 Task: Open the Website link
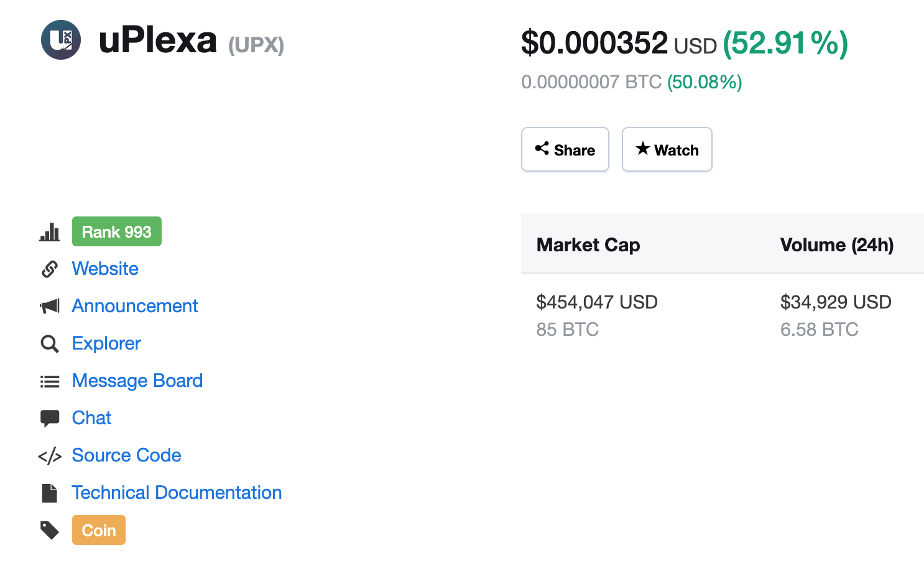pos(105,269)
